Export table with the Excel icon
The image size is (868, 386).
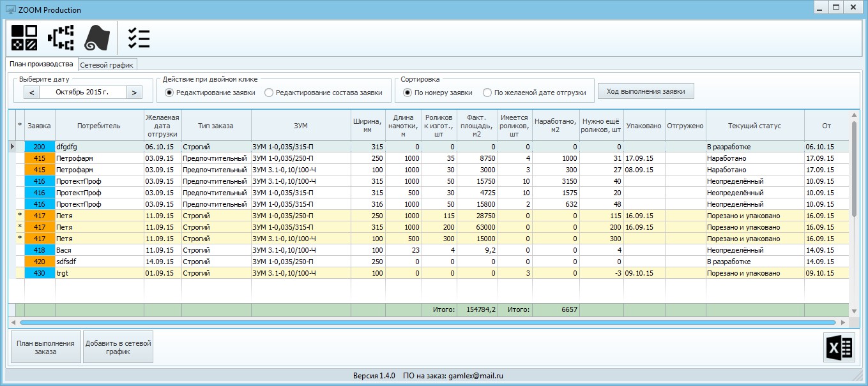tap(839, 348)
